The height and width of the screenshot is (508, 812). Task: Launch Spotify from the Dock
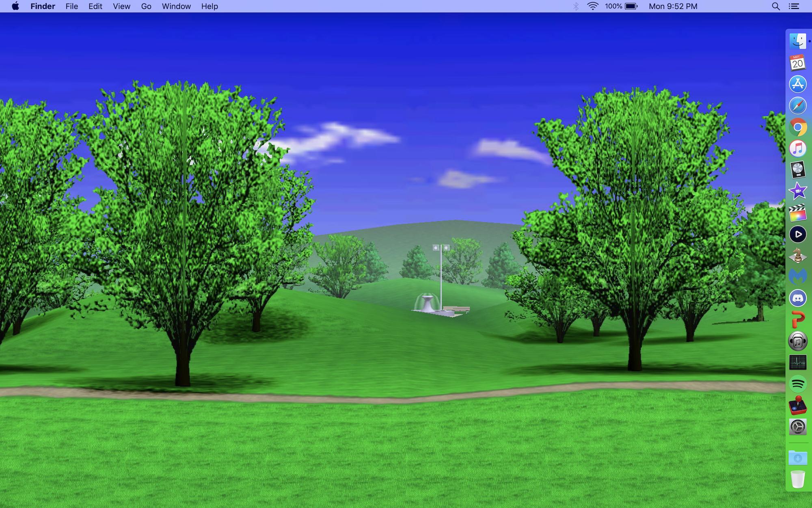pos(797,384)
